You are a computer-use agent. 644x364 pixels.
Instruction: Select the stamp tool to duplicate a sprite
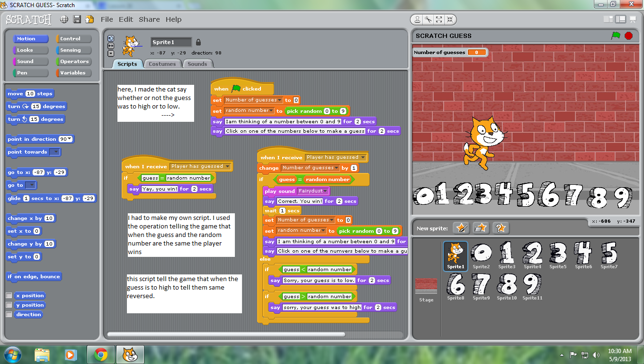[x=418, y=19]
